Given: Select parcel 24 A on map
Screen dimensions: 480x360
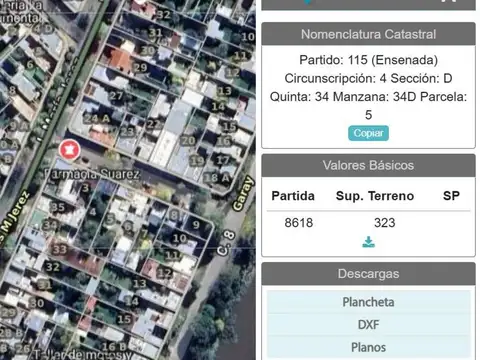Looking at the screenshot, I should pos(97,119).
